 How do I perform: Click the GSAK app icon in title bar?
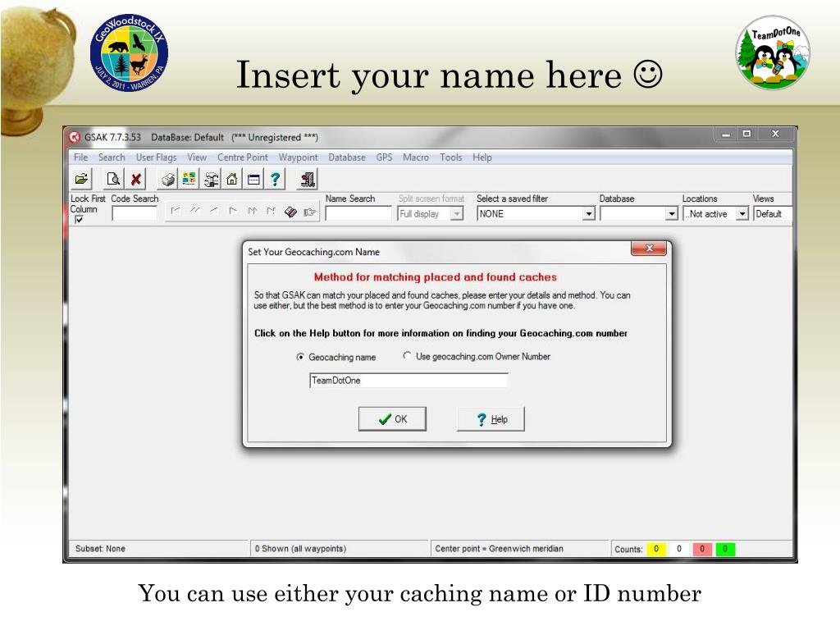[75, 137]
